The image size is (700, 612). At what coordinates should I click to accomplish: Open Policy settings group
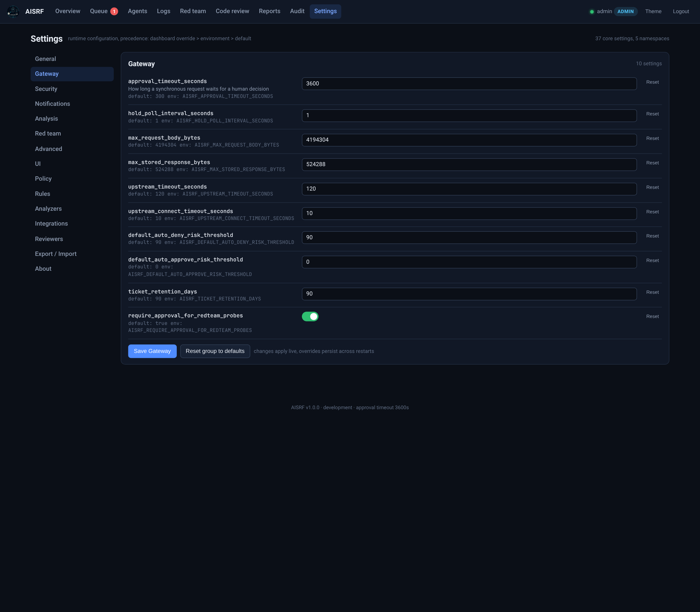72,179
